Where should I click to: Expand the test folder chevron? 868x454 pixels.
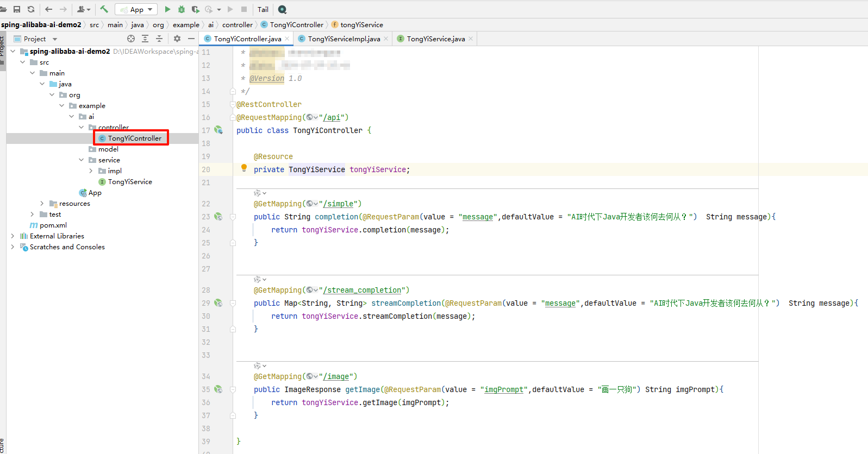click(x=33, y=214)
